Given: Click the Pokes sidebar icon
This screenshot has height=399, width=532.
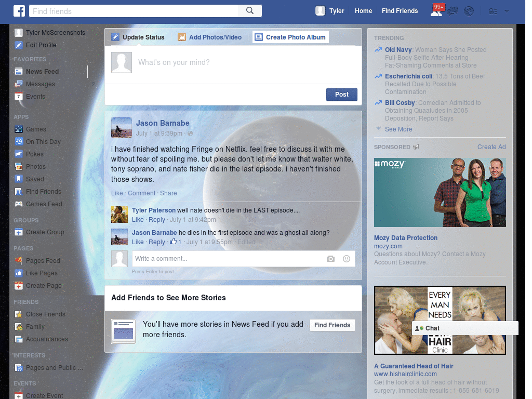Looking at the screenshot, I should coord(19,154).
